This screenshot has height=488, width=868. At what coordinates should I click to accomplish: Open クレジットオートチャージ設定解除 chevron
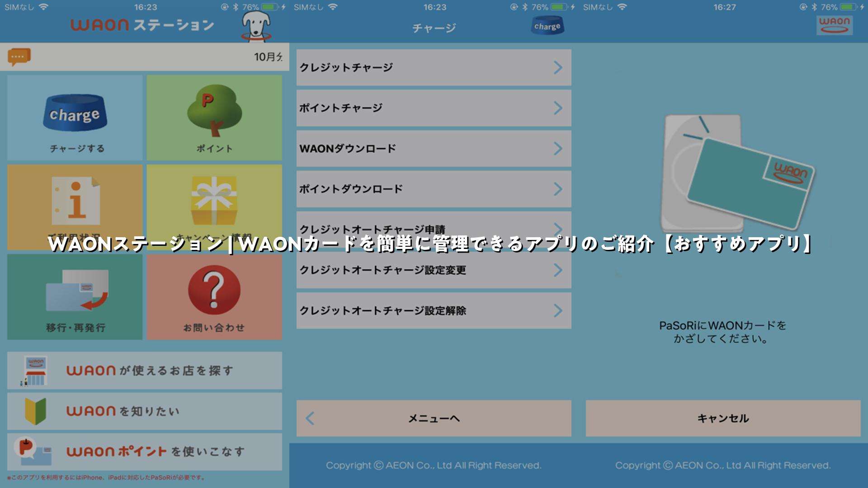pos(558,310)
